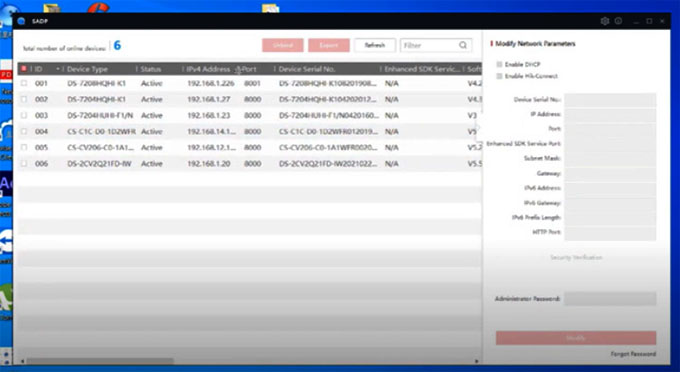Click serial DS-7204HQHI-K104202012...

point(328,99)
